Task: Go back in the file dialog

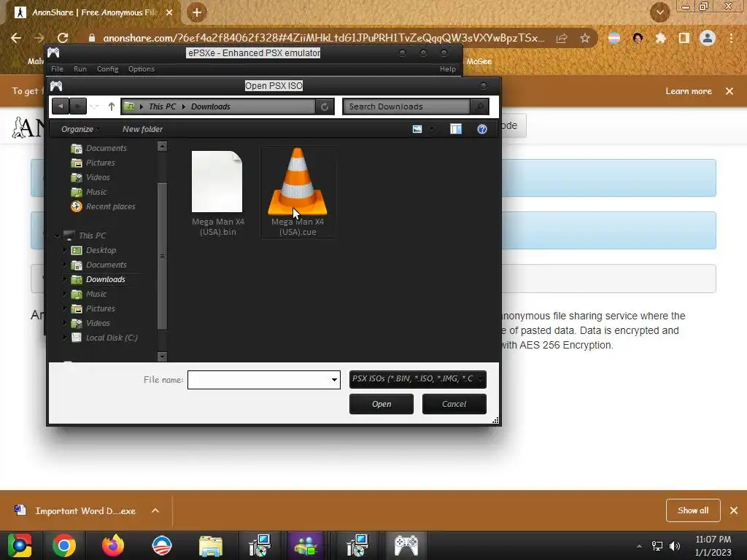Action: tap(61, 106)
